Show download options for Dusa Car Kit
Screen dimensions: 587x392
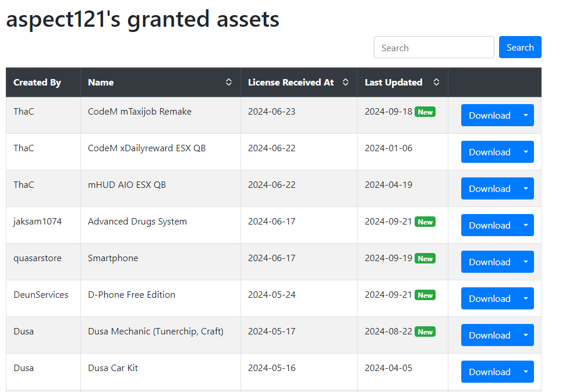click(526, 372)
